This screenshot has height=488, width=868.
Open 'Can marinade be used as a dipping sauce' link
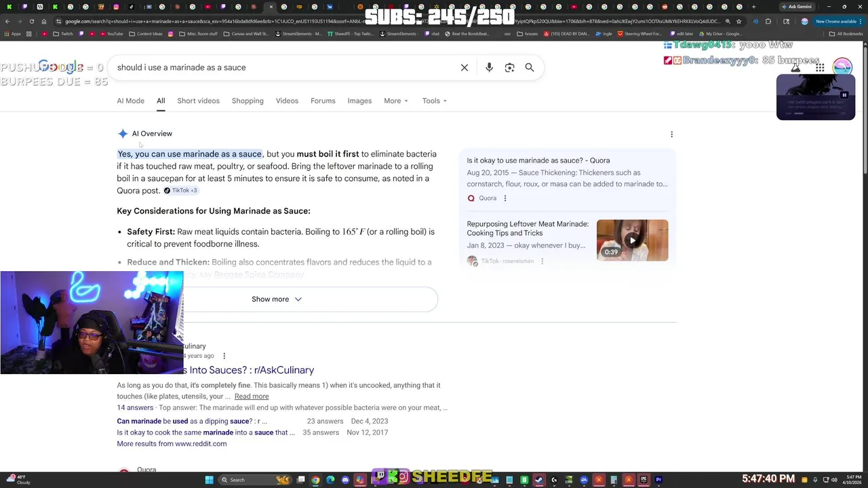click(192, 422)
